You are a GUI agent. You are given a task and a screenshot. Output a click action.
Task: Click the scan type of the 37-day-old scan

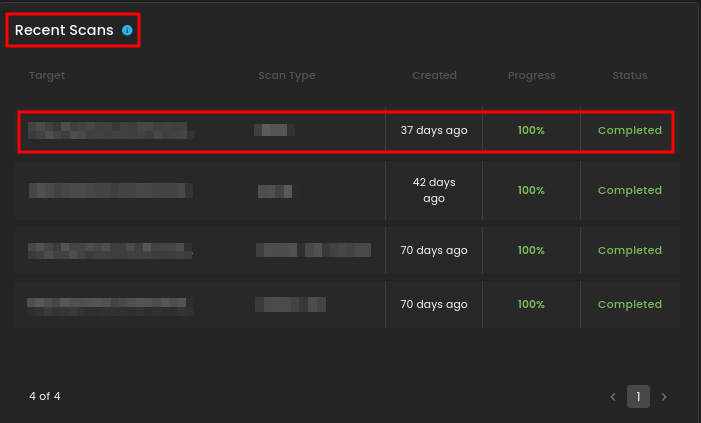point(274,131)
